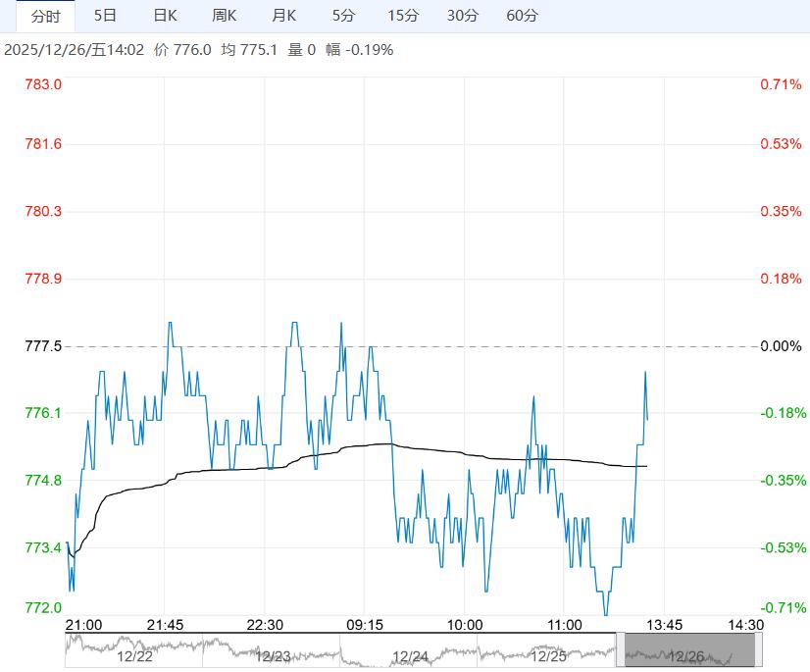The width and height of the screenshot is (810, 672).
Task: Select 12/25 section in the navigator strip
Action: [548, 656]
